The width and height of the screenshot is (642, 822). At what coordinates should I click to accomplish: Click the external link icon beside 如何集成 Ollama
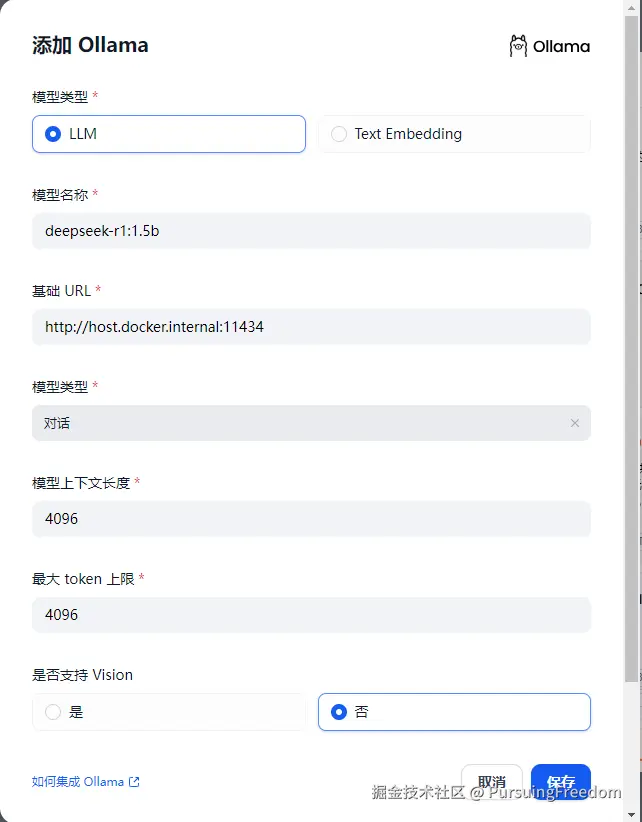tap(135, 782)
